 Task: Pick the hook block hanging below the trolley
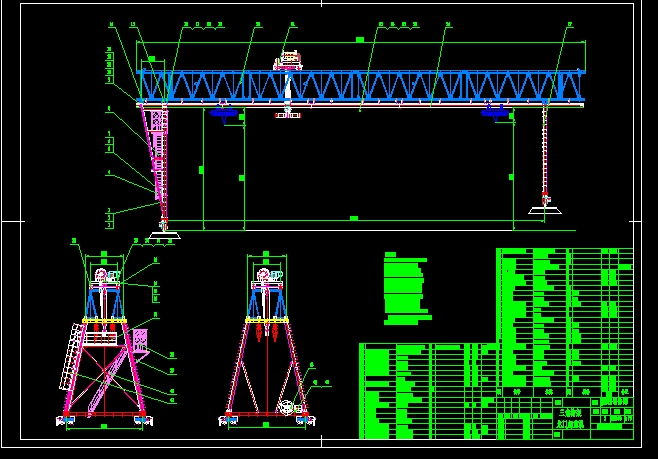pyautogui.click(x=288, y=114)
